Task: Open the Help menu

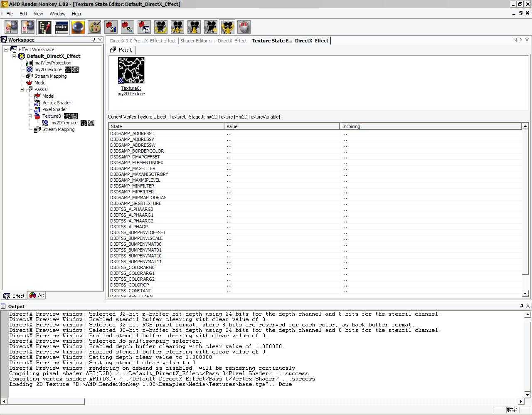Action: [76, 14]
